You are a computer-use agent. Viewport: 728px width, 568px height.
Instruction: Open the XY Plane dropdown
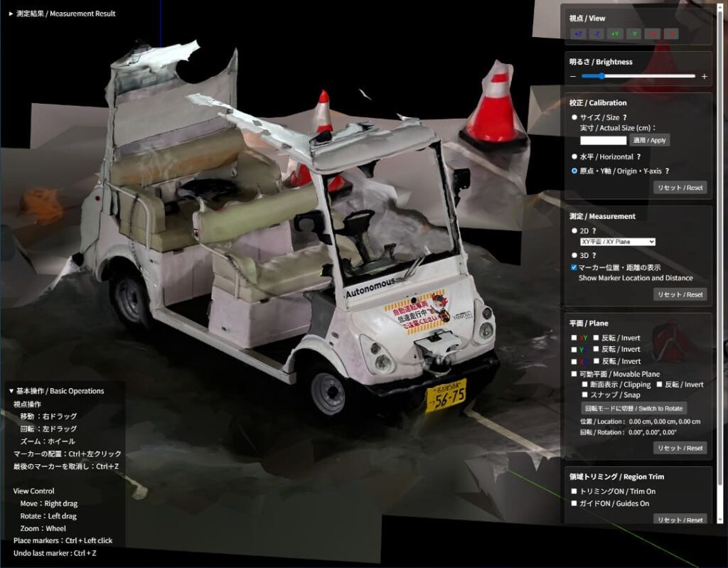pyautogui.click(x=617, y=242)
